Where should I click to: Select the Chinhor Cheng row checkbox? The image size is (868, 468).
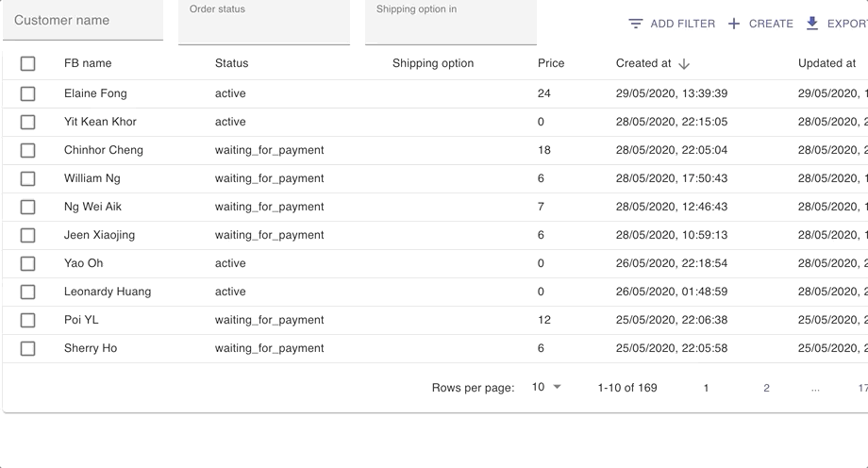27,150
